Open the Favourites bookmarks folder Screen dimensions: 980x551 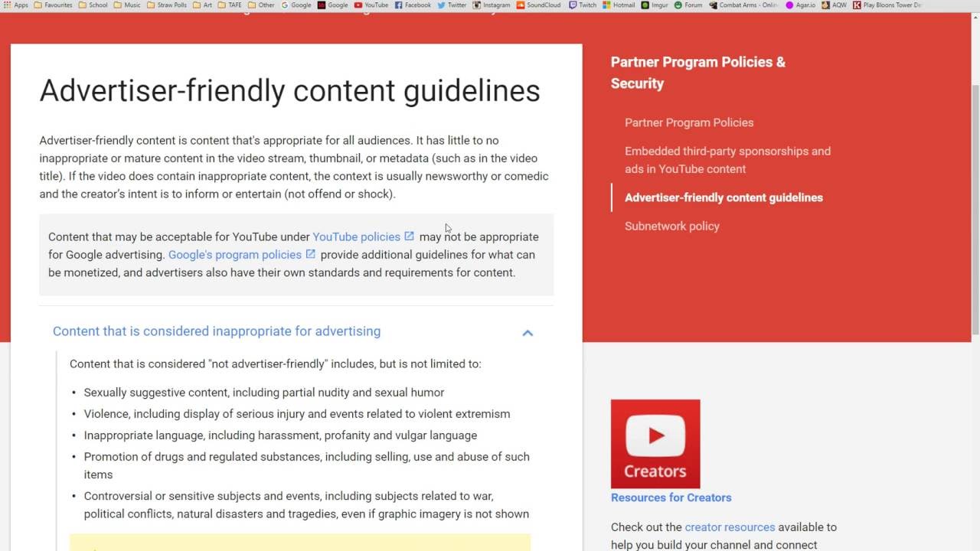pyautogui.click(x=53, y=5)
